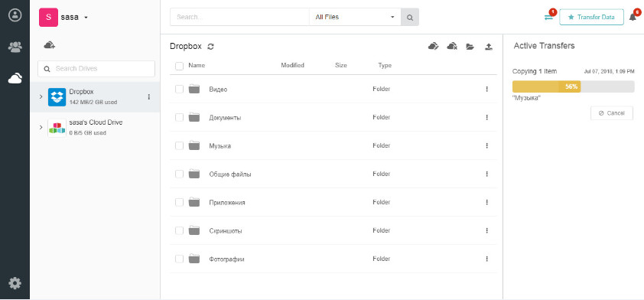The height and width of the screenshot is (300, 644).
Task: Open the Приложения folder name
Action: point(227,203)
